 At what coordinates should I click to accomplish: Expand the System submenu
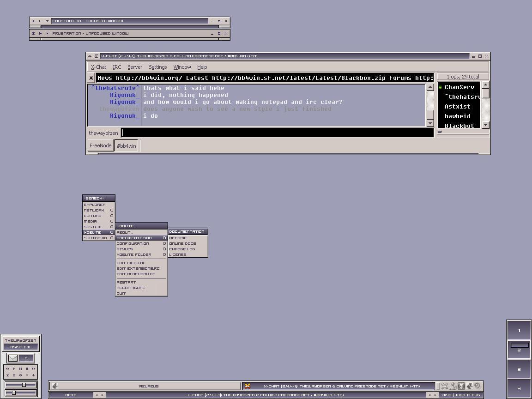[99, 227]
